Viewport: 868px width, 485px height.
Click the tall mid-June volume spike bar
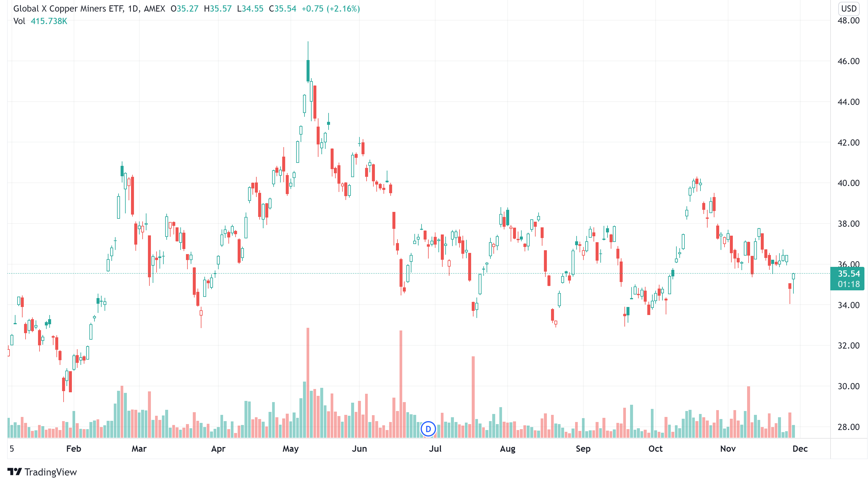pos(401,384)
